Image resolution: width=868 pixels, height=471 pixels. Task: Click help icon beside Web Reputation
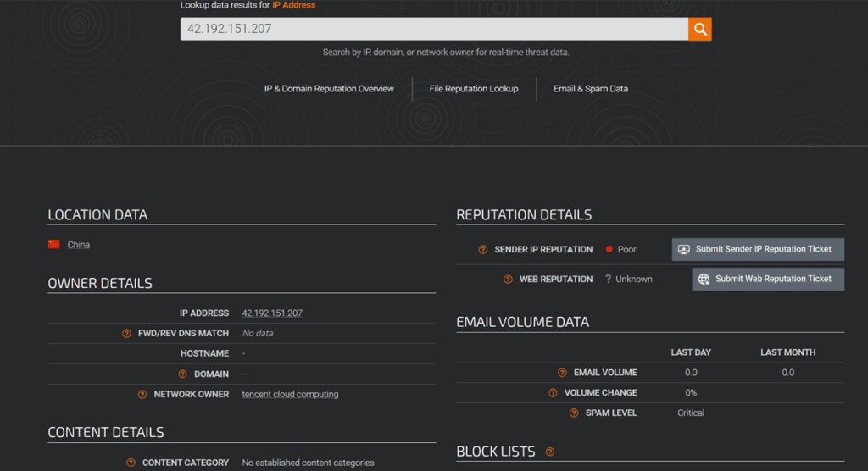(508, 279)
